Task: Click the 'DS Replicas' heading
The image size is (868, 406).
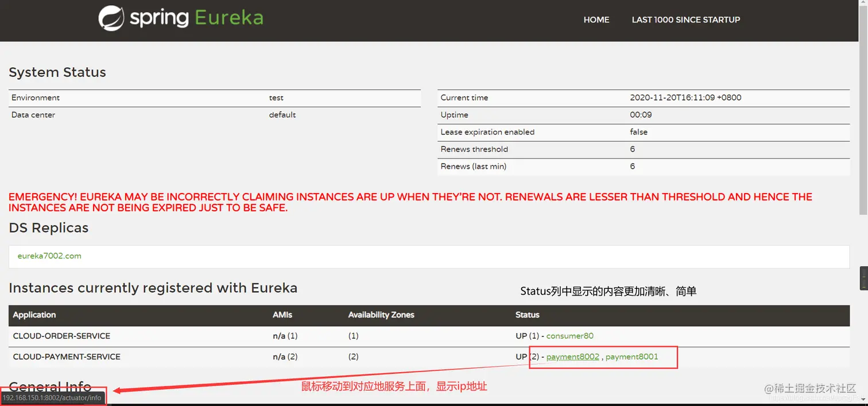Action: pyautogui.click(x=49, y=228)
